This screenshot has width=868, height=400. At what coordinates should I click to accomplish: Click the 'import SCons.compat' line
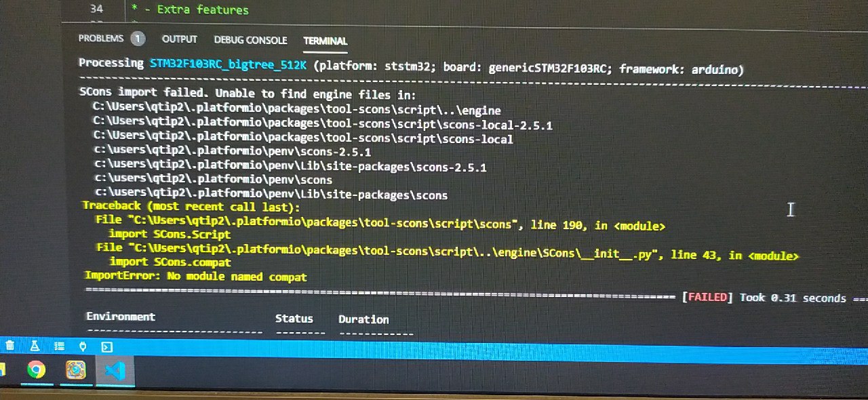[170, 262]
